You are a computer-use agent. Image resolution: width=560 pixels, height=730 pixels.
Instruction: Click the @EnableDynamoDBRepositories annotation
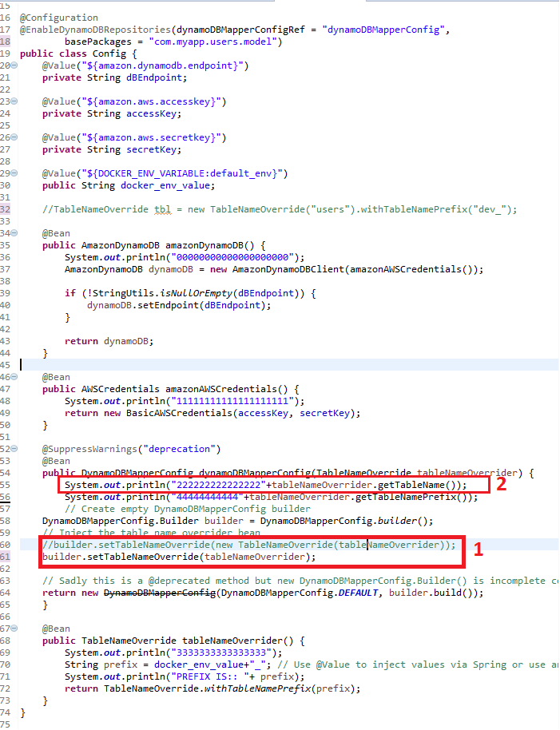[95, 30]
